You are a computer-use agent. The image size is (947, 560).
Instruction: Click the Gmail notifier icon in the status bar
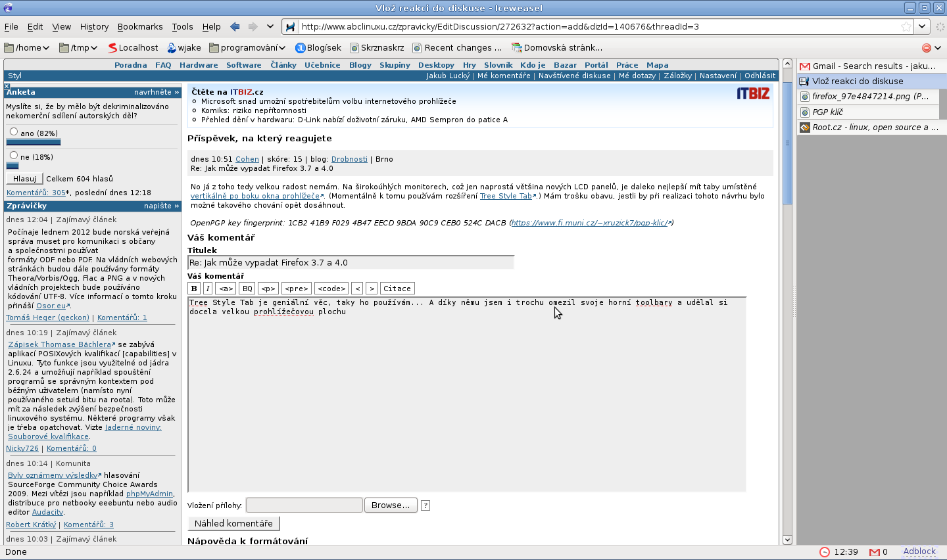(x=875, y=552)
